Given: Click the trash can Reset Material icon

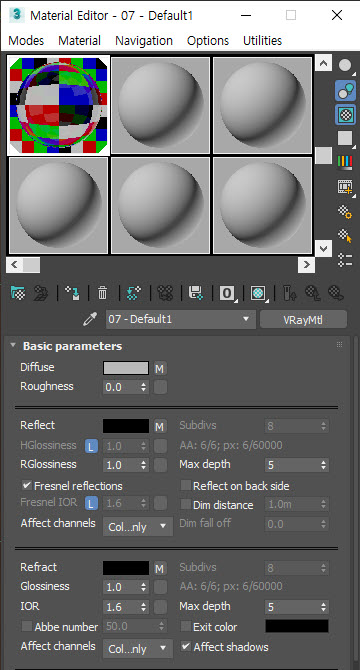Looking at the screenshot, I should [x=102, y=293].
